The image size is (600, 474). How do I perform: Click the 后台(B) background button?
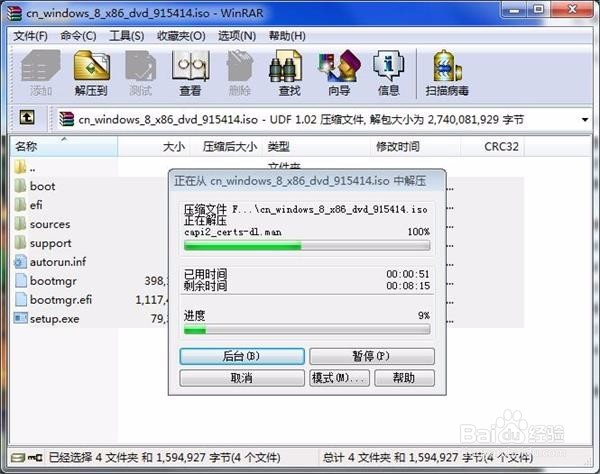click(242, 356)
